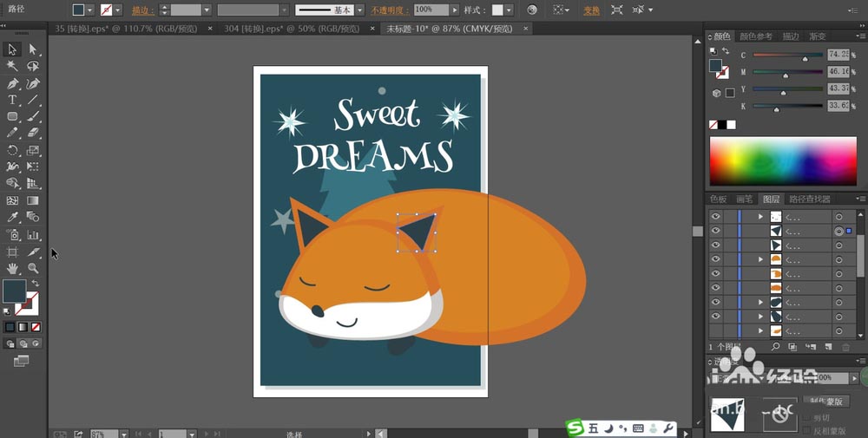868x438 pixels.
Task: Open status bar zoom level dropdown
Action: [124, 435]
